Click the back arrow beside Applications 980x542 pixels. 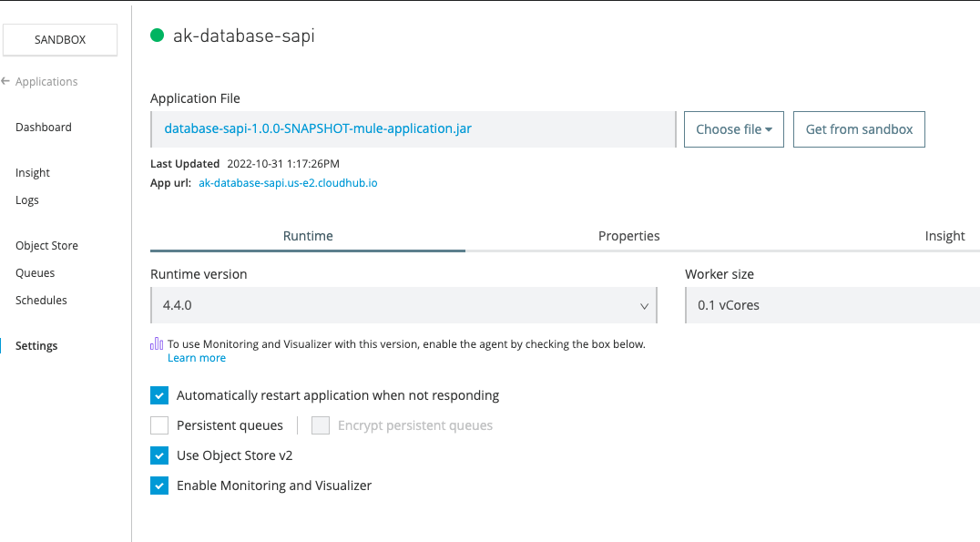click(6, 81)
